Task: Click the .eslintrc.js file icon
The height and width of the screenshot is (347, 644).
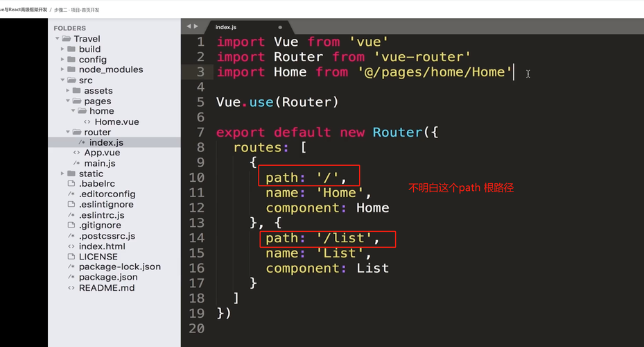Action: coord(71,215)
